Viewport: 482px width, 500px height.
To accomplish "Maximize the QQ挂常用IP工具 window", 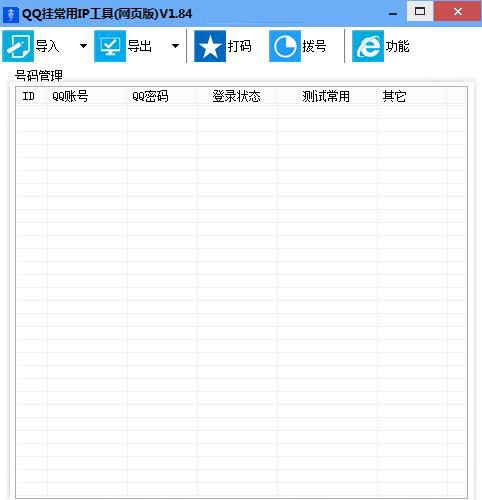I will pyautogui.click(x=420, y=11).
